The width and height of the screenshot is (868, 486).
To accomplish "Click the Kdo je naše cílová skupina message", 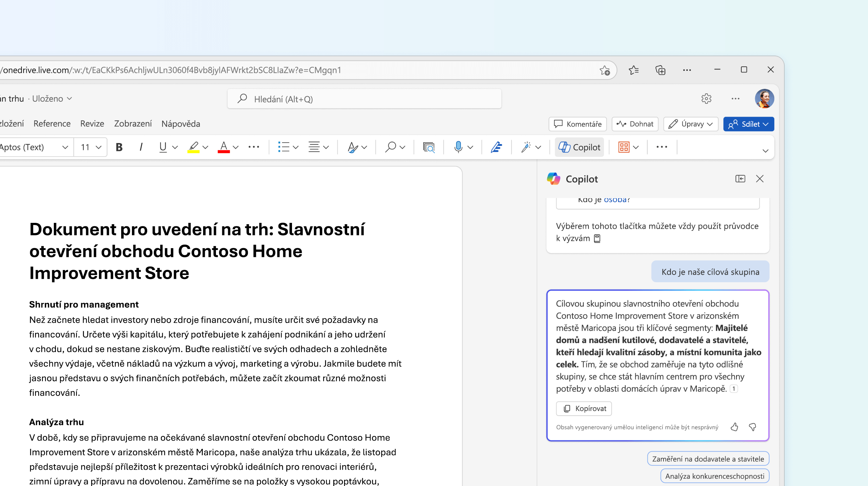I will (710, 272).
